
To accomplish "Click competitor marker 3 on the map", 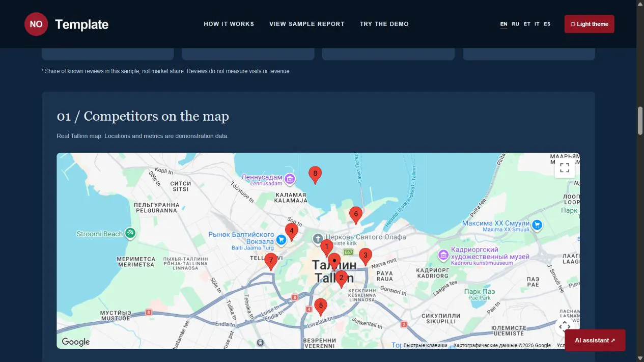I will 365,257.
